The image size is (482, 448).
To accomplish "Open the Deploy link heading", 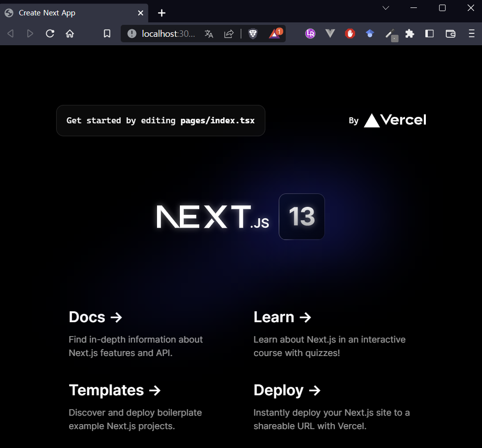I will [287, 390].
